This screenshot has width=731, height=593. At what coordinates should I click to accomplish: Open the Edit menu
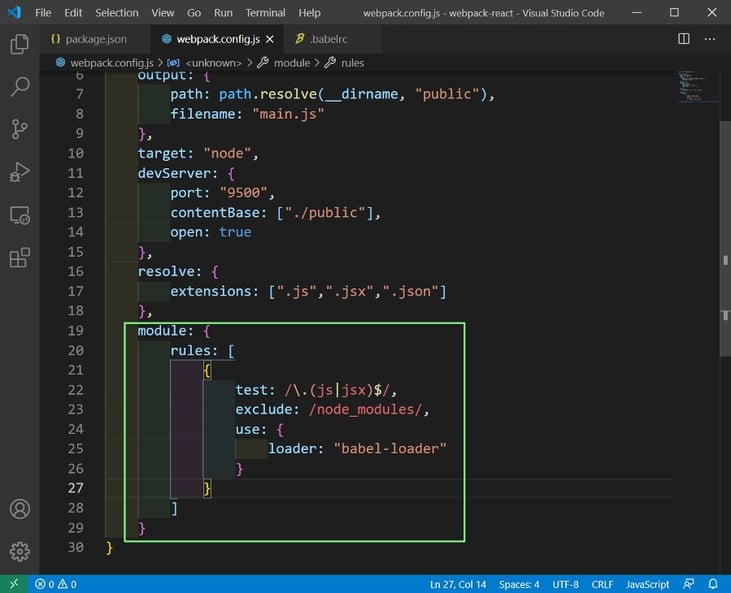[73, 13]
